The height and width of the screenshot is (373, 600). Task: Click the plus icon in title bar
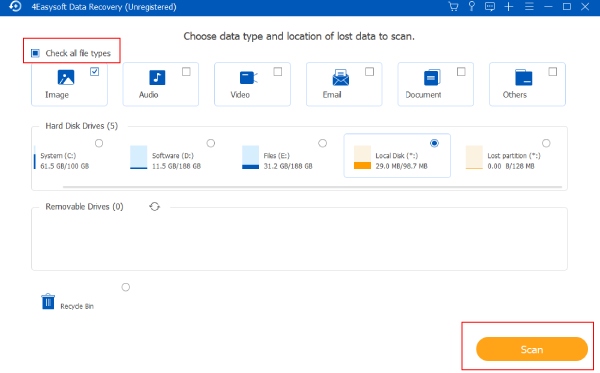click(509, 7)
